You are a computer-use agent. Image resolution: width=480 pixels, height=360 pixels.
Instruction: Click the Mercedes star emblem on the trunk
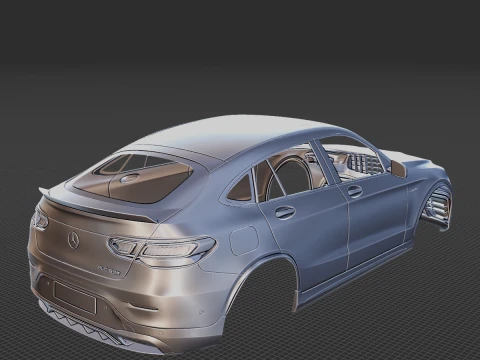pyautogui.click(x=73, y=240)
